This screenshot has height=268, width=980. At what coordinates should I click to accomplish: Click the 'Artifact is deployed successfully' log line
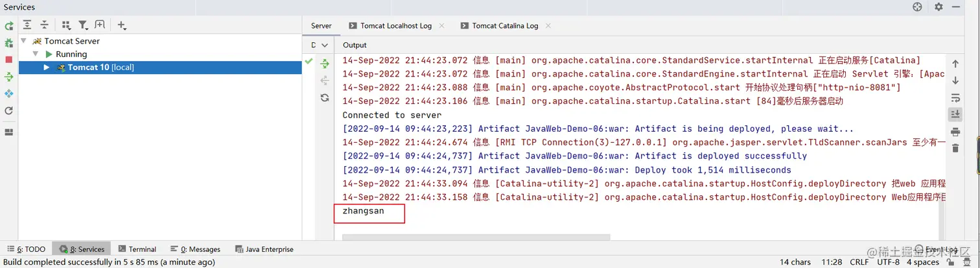pyautogui.click(x=575, y=156)
